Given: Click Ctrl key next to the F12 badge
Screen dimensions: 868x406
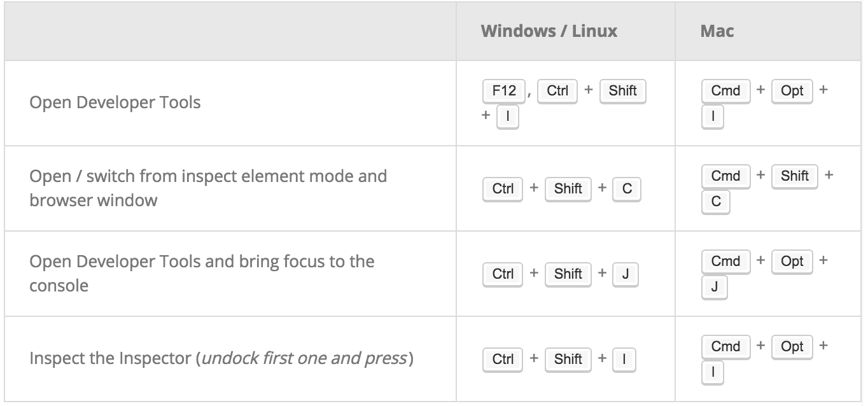Looking at the screenshot, I should point(557,90).
